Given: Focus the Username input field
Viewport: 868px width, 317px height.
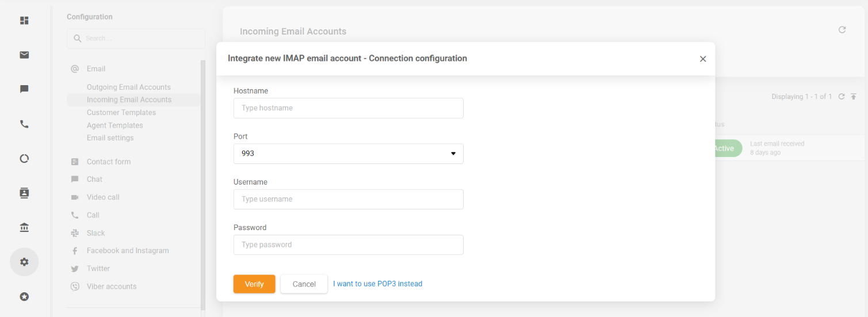Looking at the screenshot, I should [x=348, y=199].
